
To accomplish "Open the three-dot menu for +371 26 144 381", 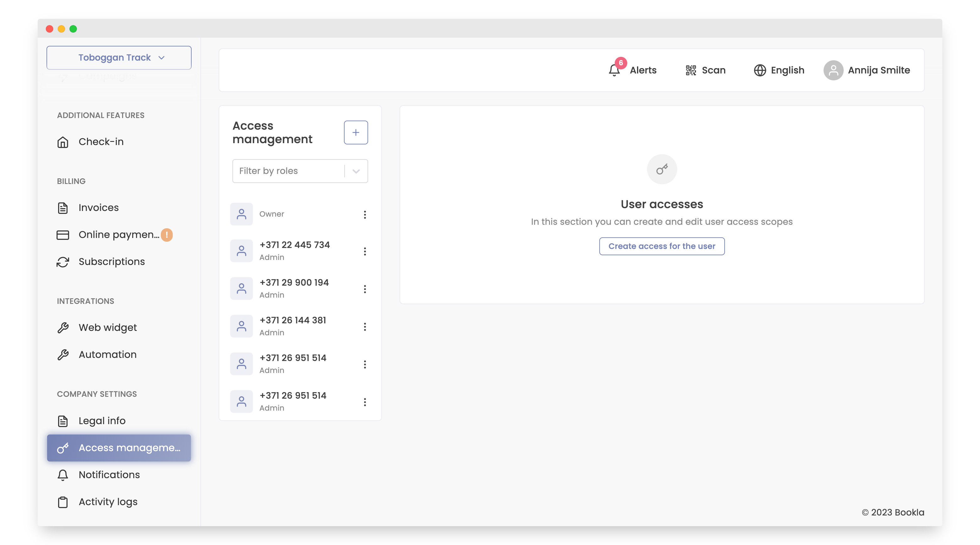I will pyautogui.click(x=364, y=326).
